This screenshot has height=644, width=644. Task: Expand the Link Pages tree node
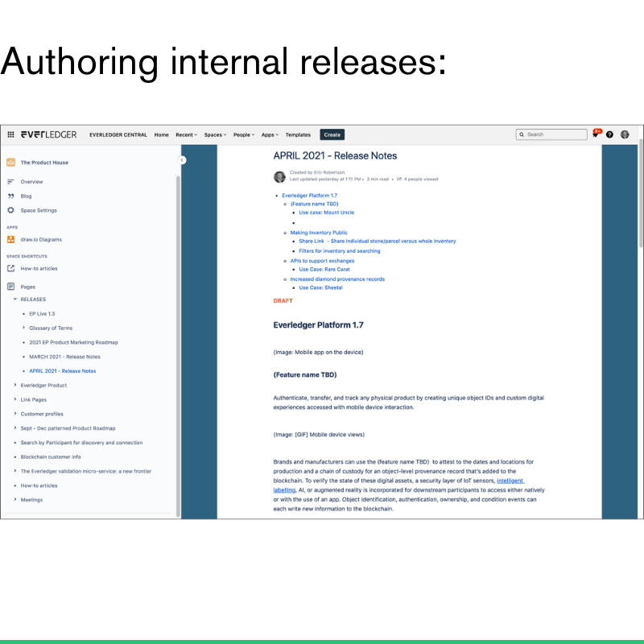coord(15,399)
